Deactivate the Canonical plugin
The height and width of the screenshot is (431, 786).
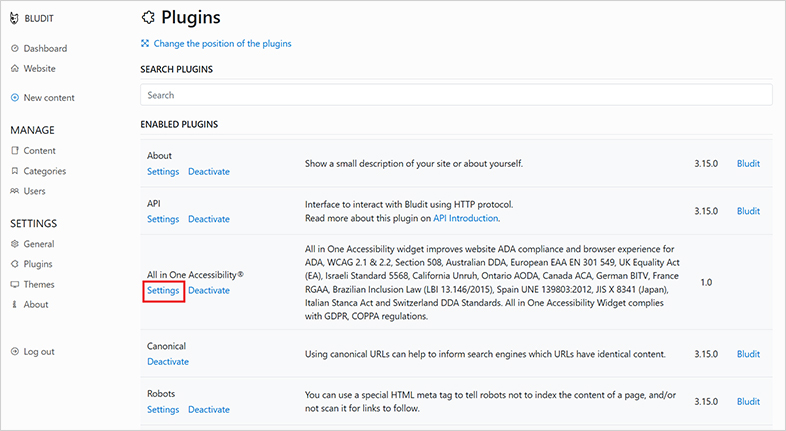click(x=167, y=362)
